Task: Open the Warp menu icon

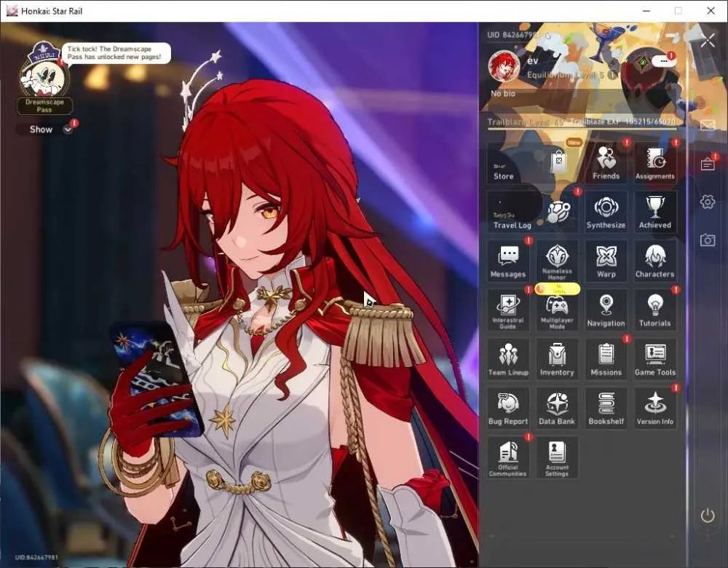Action: (x=606, y=261)
